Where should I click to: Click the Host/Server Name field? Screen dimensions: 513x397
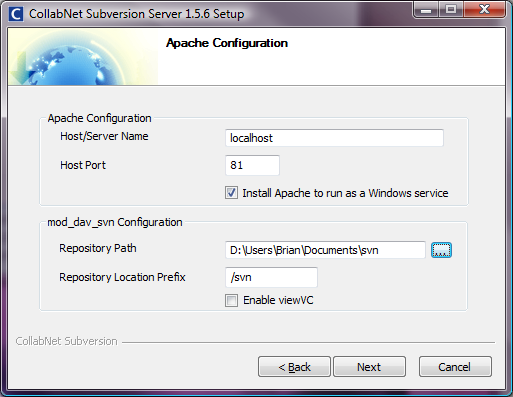334,138
